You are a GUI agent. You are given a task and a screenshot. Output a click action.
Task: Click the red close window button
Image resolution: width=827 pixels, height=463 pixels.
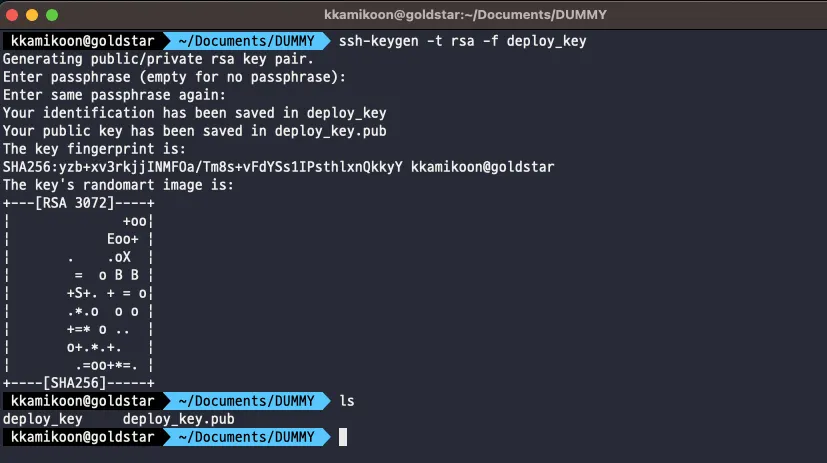coord(12,15)
